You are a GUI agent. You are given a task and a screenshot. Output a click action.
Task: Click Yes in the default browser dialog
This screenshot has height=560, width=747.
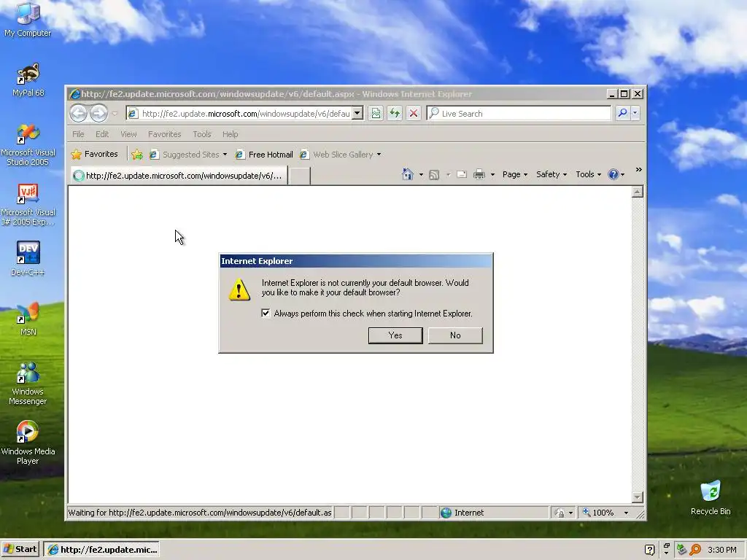click(395, 335)
